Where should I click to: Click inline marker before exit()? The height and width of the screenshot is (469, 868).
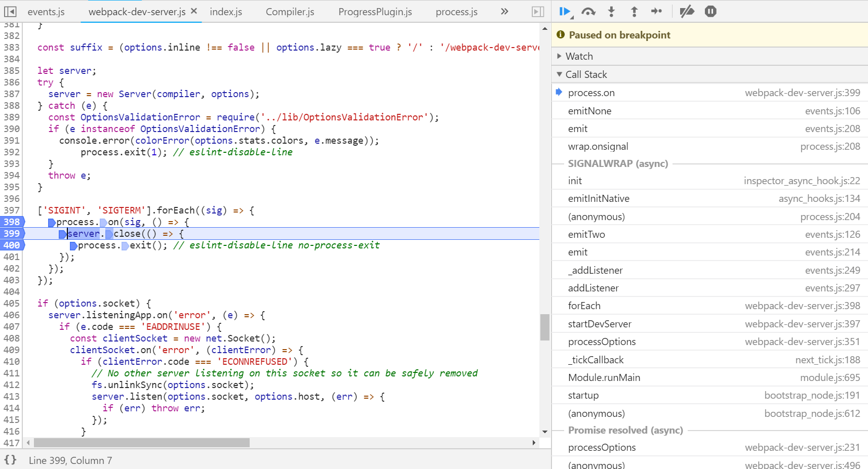click(125, 246)
